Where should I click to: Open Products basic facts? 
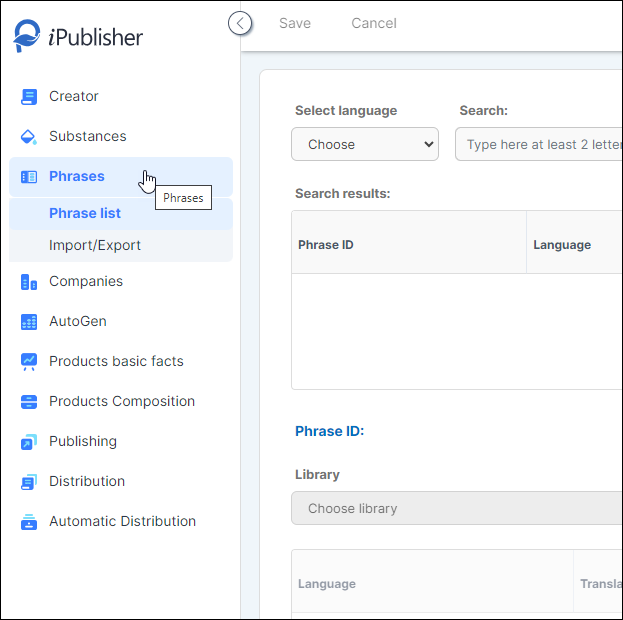(x=121, y=362)
